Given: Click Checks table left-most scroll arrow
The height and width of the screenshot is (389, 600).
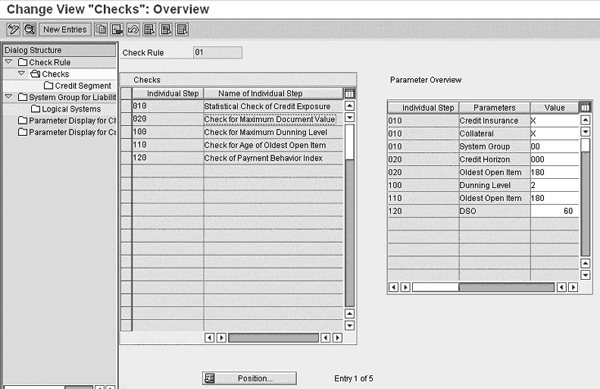Looking at the screenshot, I should [209, 338].
